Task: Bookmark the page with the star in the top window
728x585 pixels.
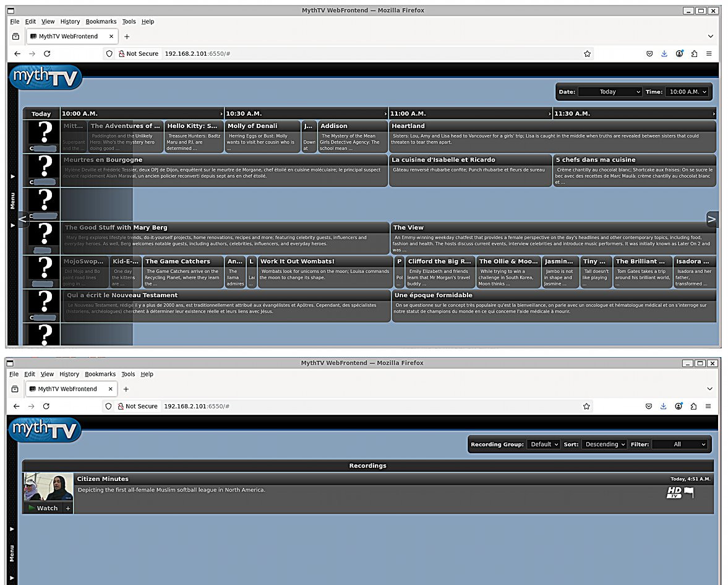Action: [588, 53]
